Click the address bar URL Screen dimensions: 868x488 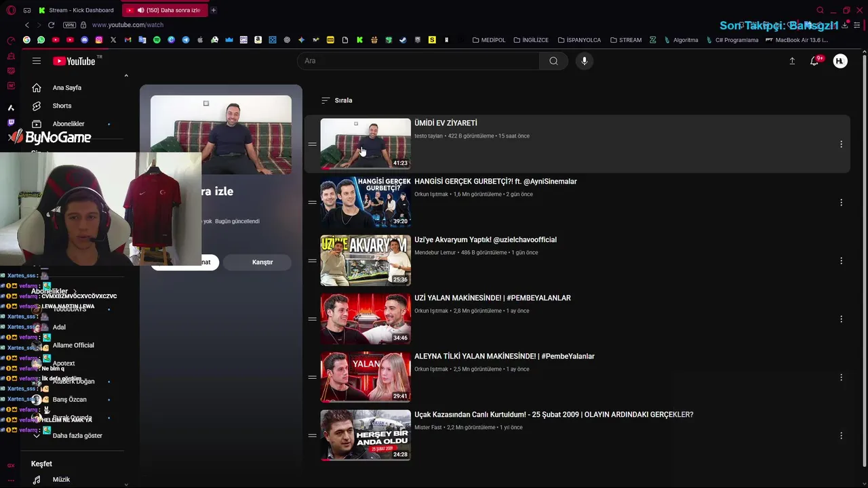(127, 25)
